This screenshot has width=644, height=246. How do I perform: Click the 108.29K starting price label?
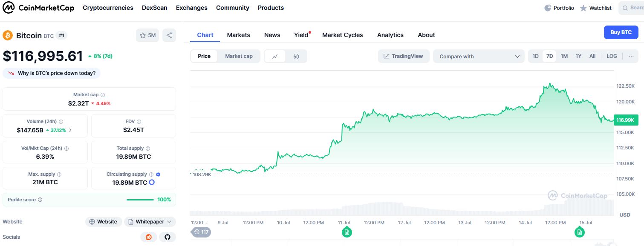pyautogui.click(x=202, y=174)
